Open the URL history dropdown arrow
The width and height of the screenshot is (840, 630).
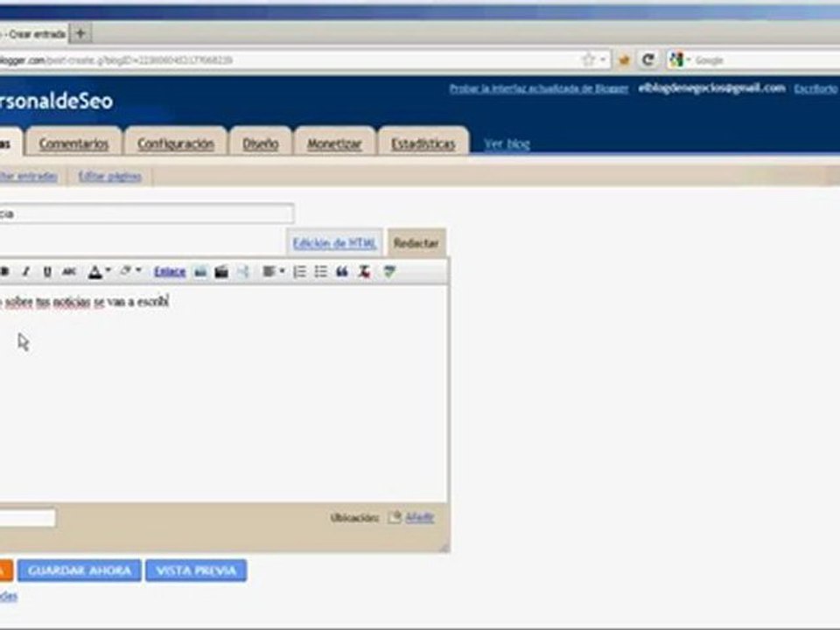(x=603, y=60)
